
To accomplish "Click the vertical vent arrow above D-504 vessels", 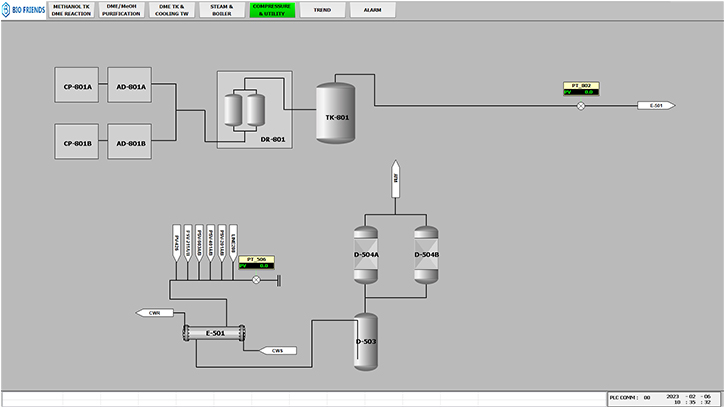I will [395, 179].
